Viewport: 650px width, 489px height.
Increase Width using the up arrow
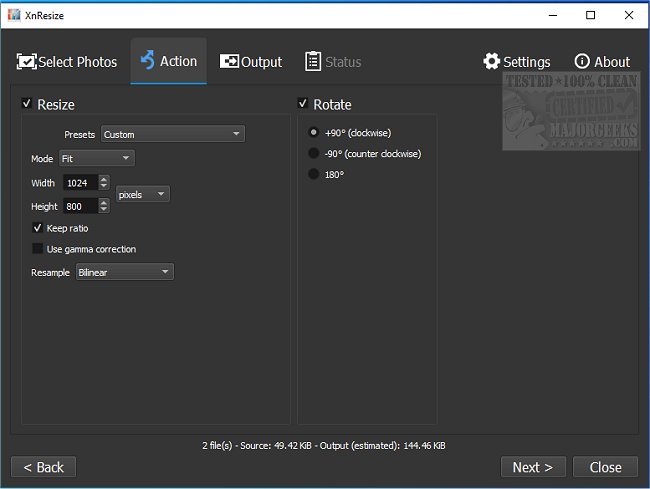click(x=104, y=179)
